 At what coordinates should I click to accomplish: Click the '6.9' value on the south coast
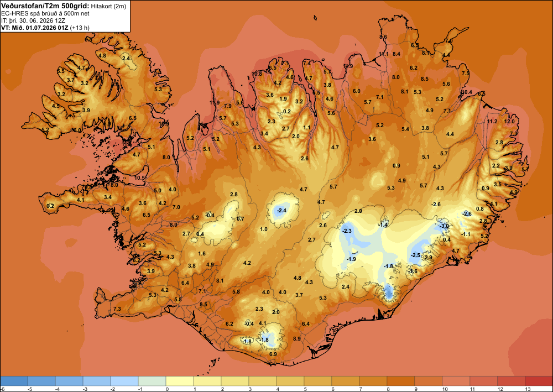273,354
